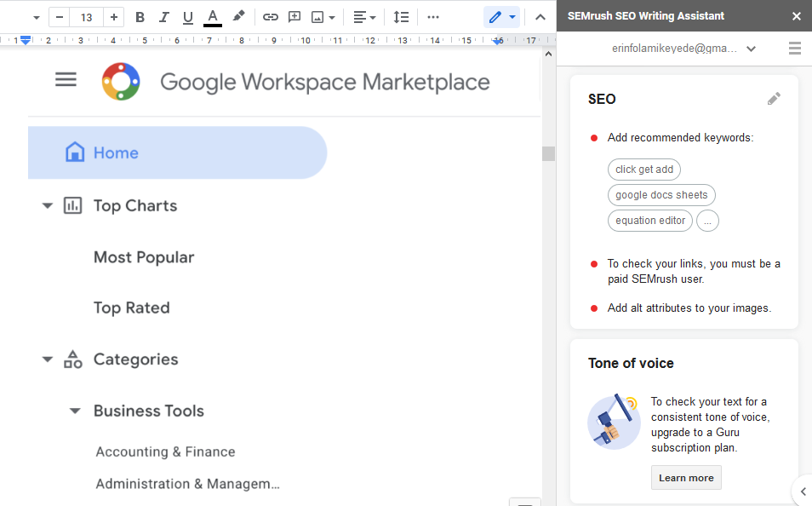Increase font size with plus button
Viewport: 812px width, 506px height.
coord(114,17)
